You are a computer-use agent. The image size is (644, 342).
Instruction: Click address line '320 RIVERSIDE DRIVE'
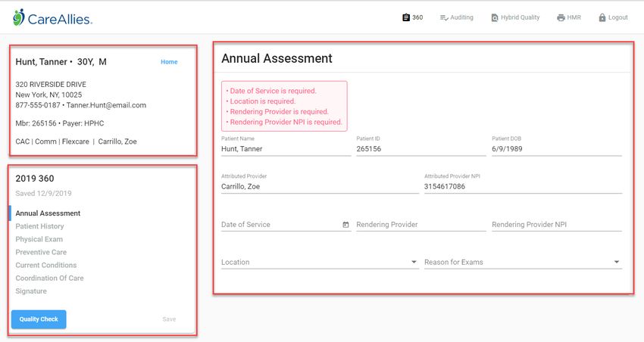click(x=51, y=85)
